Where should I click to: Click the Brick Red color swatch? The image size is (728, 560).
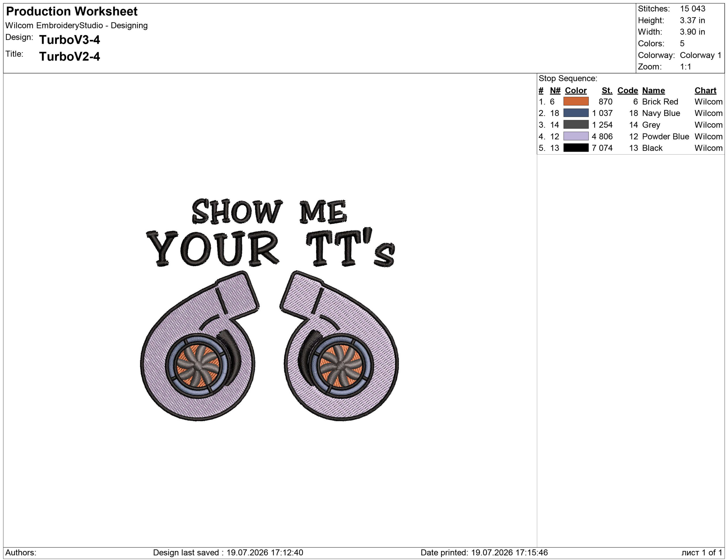(576, 101)
